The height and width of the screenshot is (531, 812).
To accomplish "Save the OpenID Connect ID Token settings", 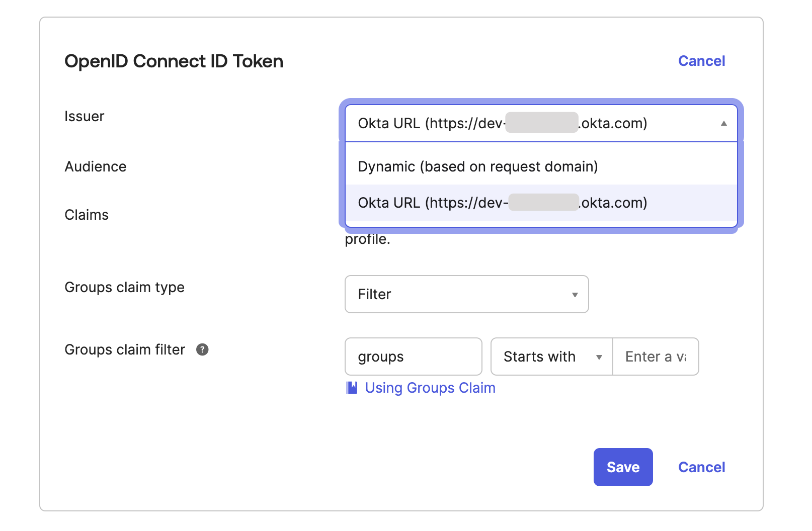I will pyautogui.click(x=623, y=467).
